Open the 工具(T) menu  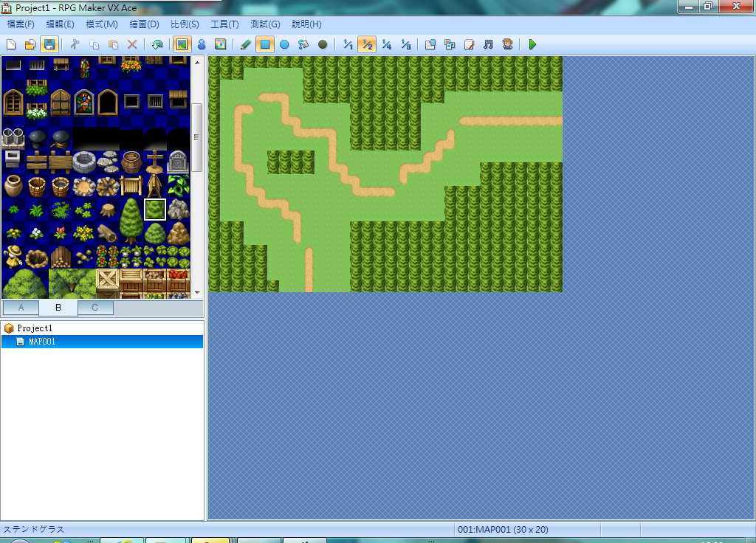click(224, 24)
